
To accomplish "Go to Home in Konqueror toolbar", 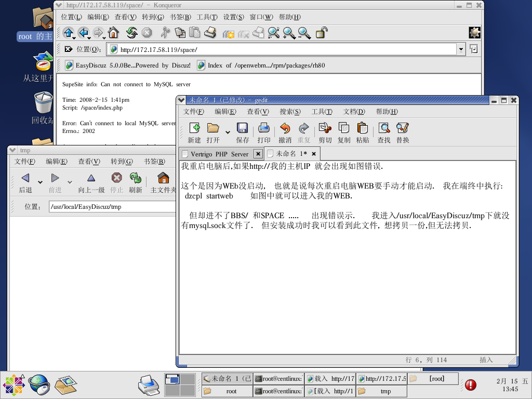I will [113, 33].
